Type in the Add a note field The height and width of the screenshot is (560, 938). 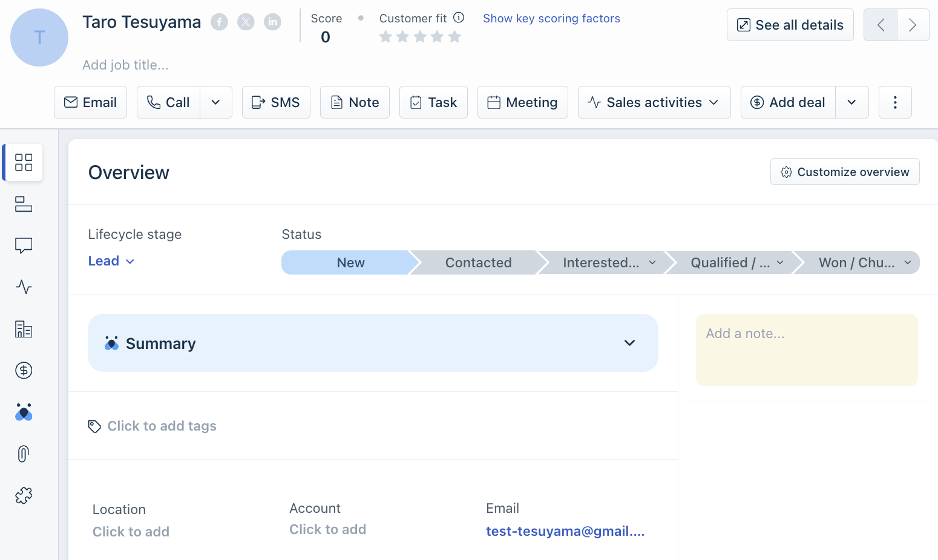(x=806, y=350)
